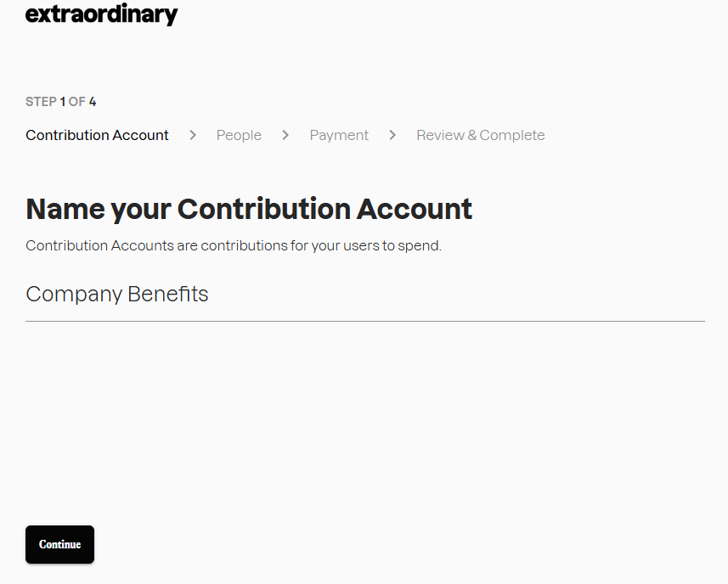Image resolution: width=728 pixels, height=584 pixels.
Task: Click the chevron after Contribution Account
Action: (193, 135)
